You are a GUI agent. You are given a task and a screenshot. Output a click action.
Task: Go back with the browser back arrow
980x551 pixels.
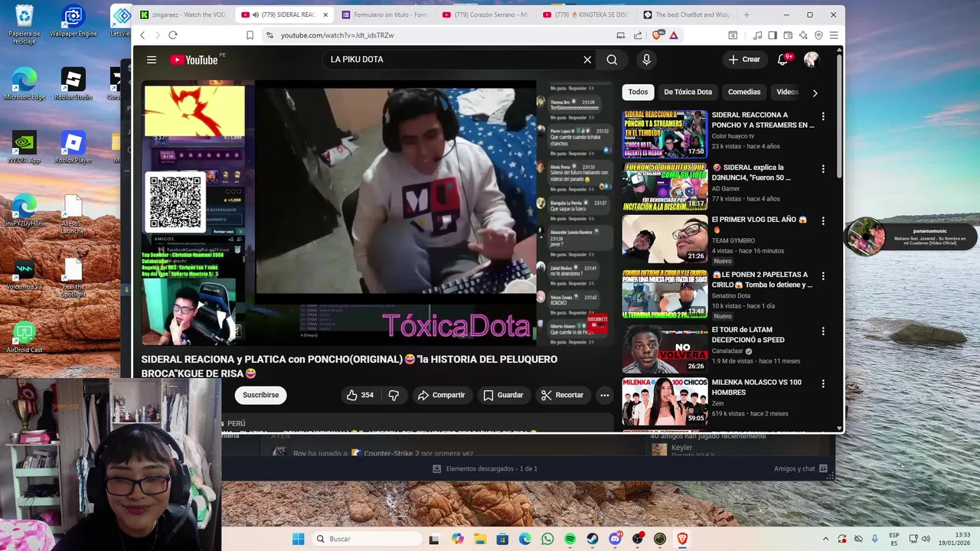point(142,35)
